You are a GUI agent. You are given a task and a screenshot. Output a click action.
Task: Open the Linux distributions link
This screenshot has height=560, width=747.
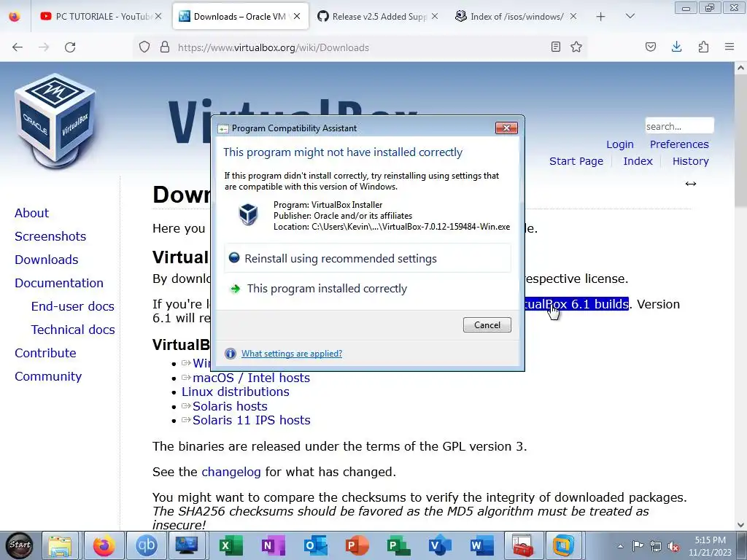click(236, 392)
